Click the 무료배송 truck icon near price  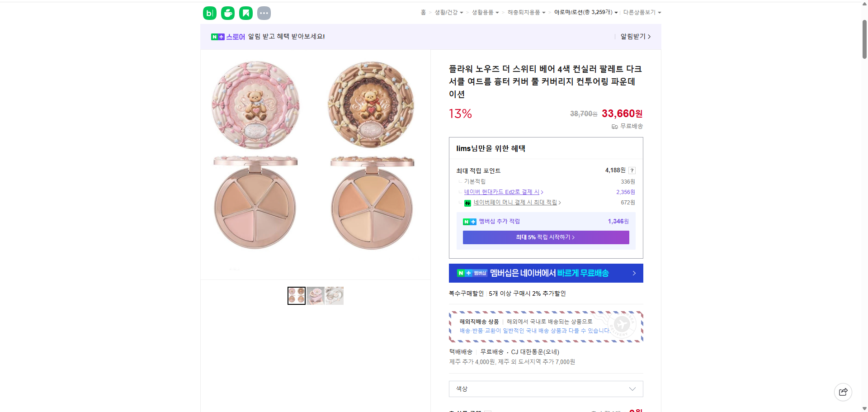tap(614, 127)
